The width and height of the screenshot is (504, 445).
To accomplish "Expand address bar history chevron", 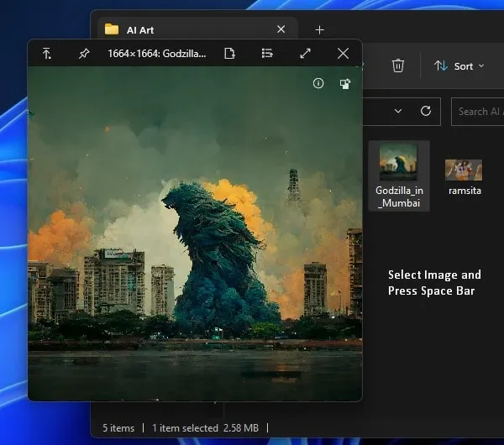I will [398, 111].
